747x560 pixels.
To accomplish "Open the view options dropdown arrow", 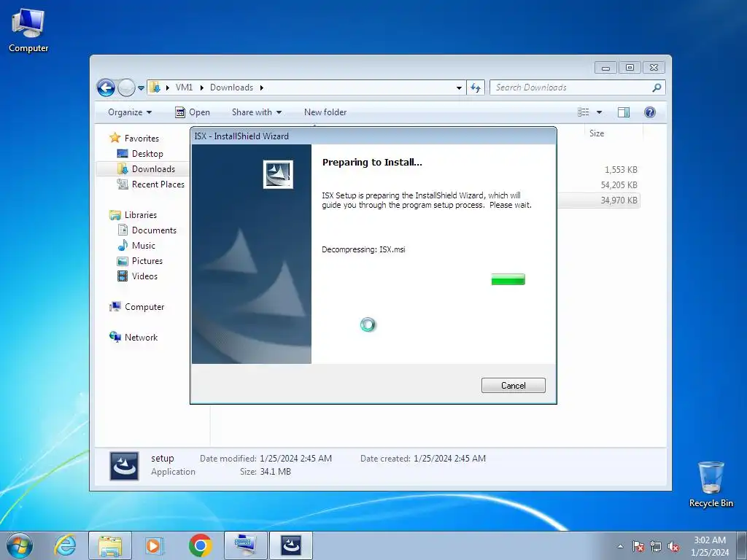I will (x=600, y=112).
